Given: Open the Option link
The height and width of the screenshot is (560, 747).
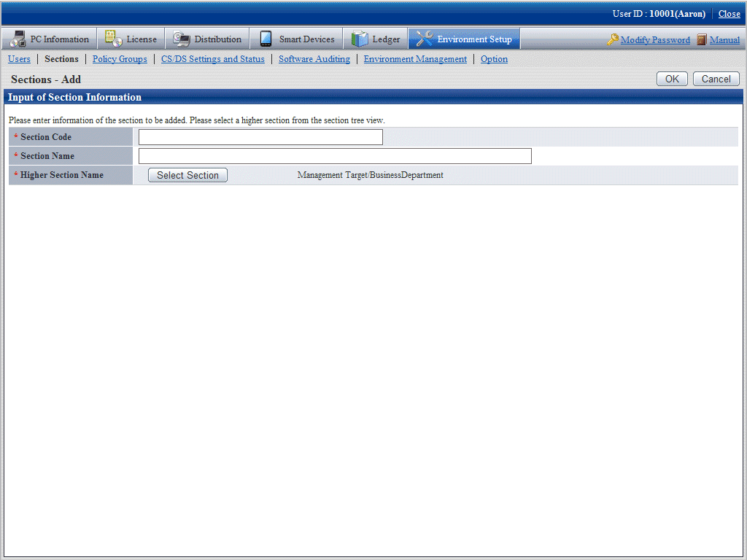Looking at the screenshot, I should (494, 59).
